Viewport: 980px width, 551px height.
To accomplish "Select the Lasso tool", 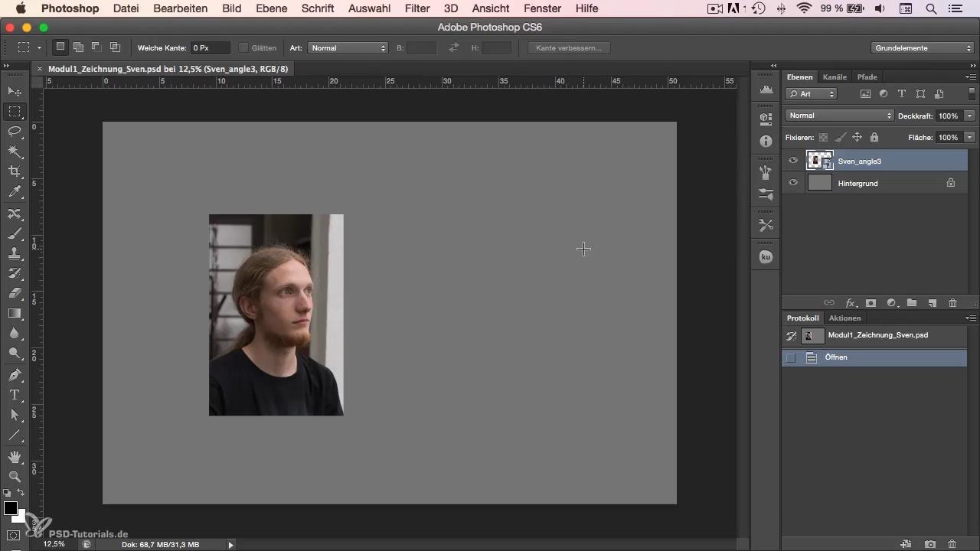I will pos(15,132).
